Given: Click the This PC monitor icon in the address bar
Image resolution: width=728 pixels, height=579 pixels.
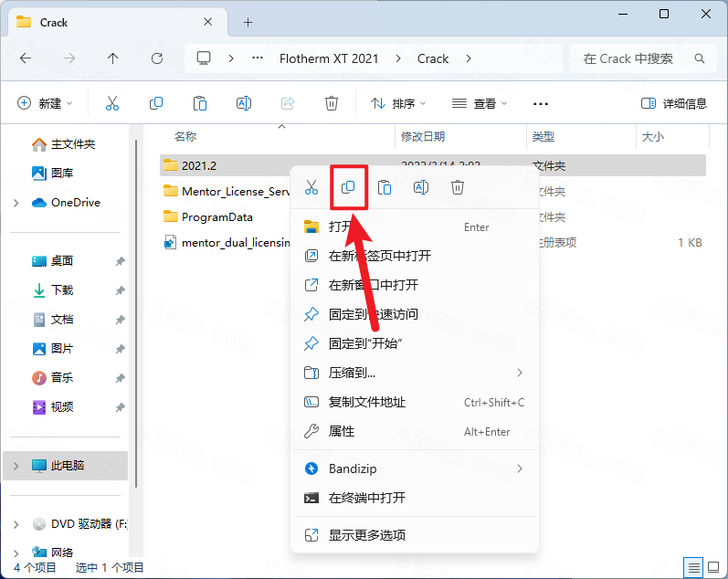Looking at the screenshot, I should point(204,58).
